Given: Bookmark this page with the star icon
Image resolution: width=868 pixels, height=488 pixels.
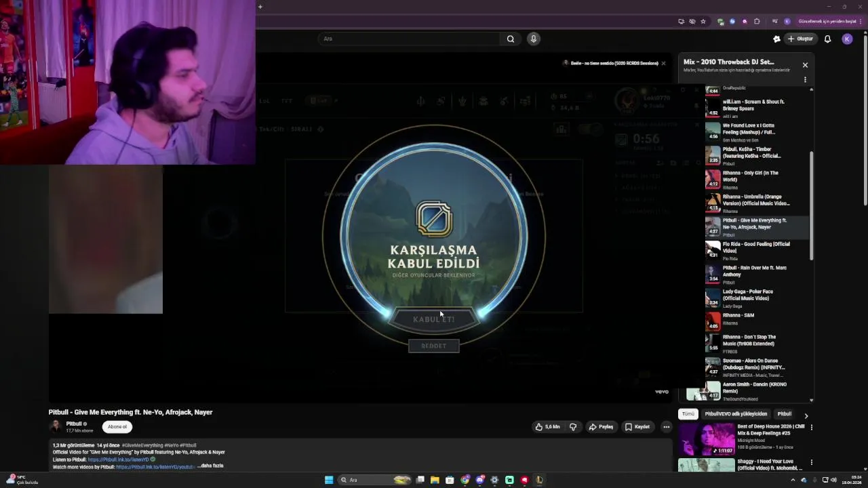Looking at the screenshot, I should pos(703,21).
